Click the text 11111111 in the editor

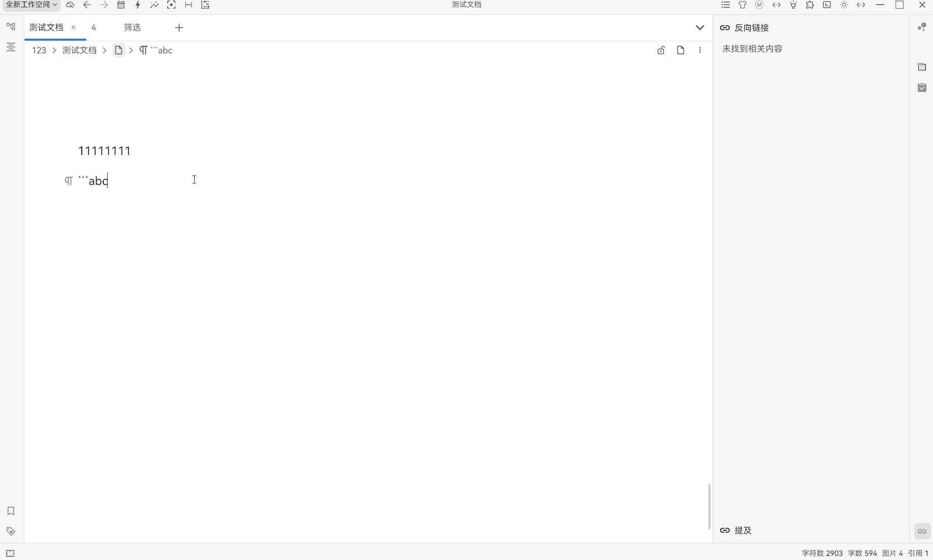(104, 151)
